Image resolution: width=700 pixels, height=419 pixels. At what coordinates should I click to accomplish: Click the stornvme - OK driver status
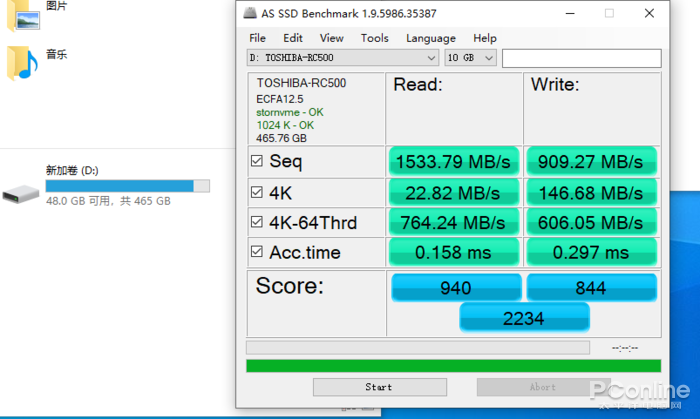pos(290,112)
